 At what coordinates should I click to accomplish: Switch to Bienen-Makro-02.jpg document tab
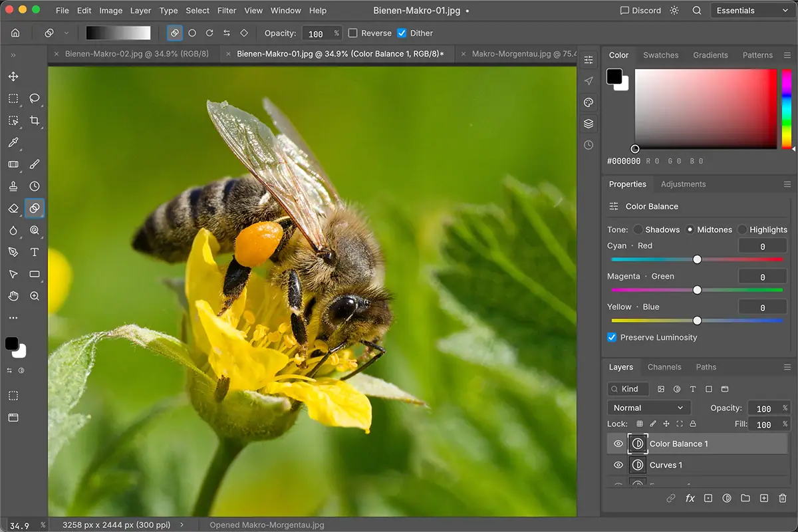[137, 54]
